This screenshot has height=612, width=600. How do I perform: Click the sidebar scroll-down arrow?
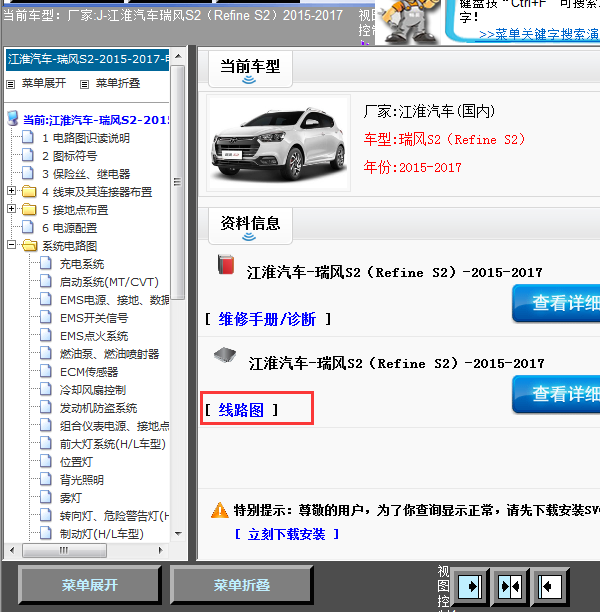178,534
